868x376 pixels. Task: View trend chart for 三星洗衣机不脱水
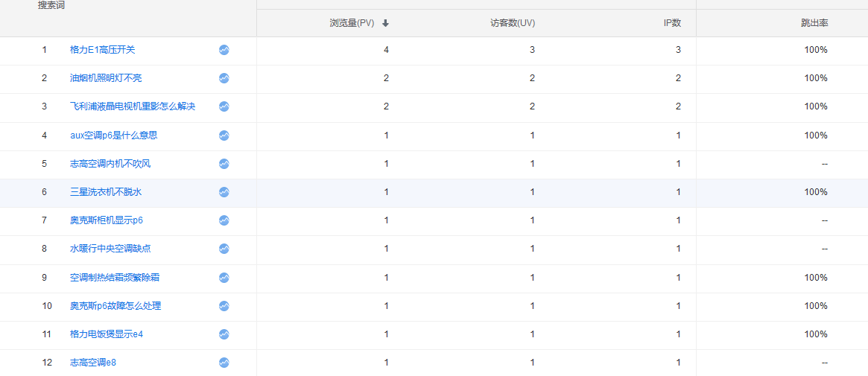(x=224, y=192)
